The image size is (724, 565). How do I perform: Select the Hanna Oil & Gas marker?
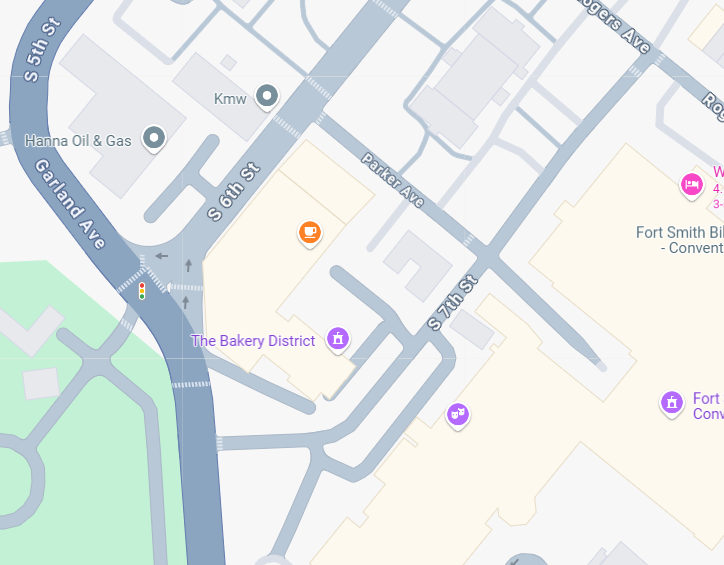click(x=154, y=139)
